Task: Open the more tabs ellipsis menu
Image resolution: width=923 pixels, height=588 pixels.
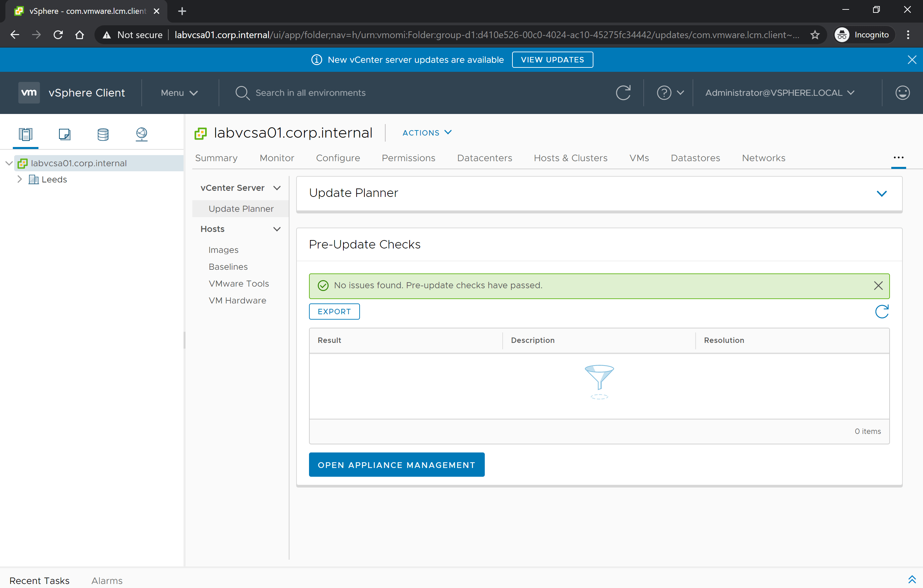Action: point(898,158)
